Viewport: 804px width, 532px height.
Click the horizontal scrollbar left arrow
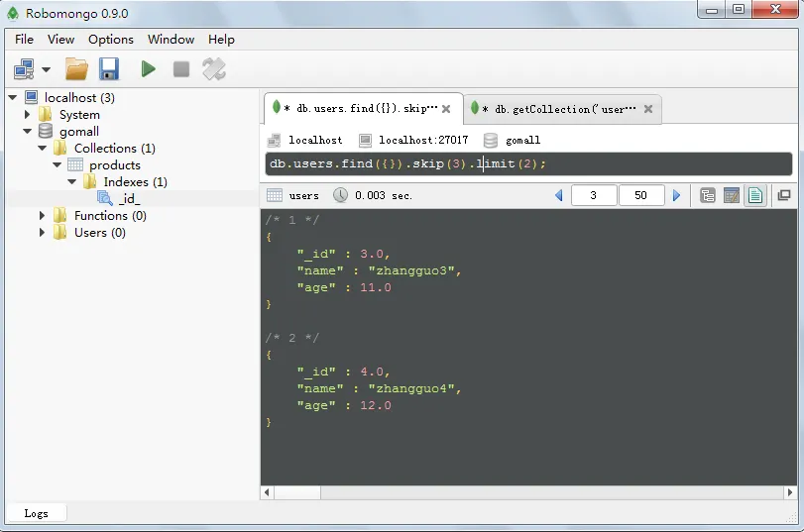click(267, 492)
